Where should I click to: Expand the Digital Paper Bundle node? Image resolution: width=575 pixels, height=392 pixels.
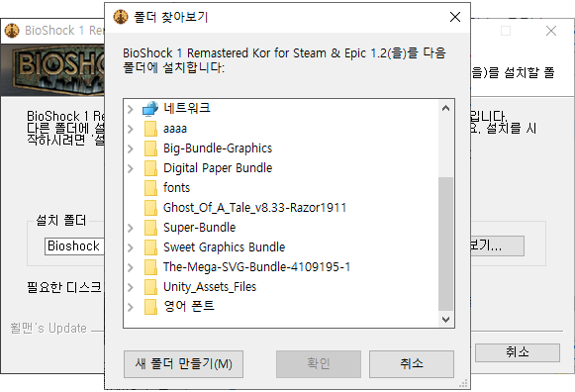[x=131, y=168]
